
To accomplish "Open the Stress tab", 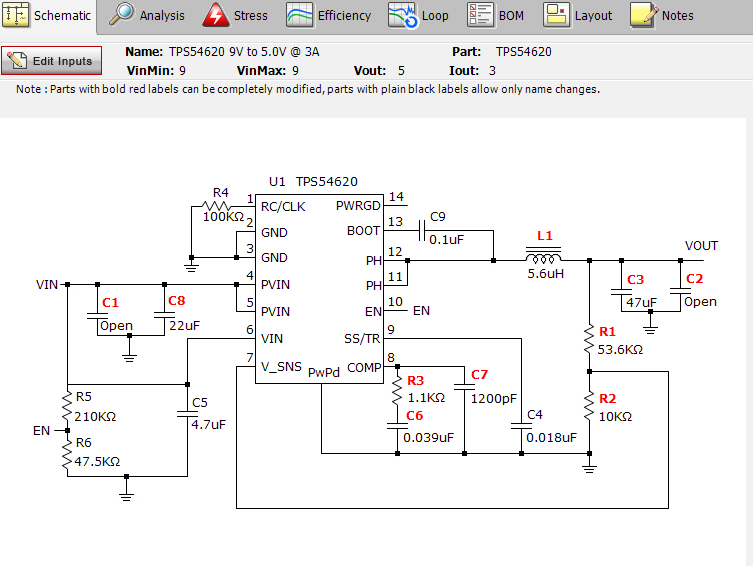I will click(235, 16).
